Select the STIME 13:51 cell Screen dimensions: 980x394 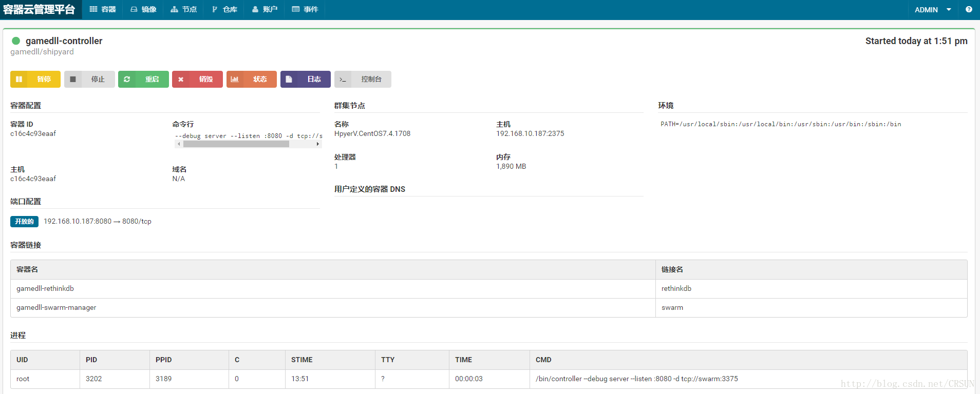click(330, 379)
